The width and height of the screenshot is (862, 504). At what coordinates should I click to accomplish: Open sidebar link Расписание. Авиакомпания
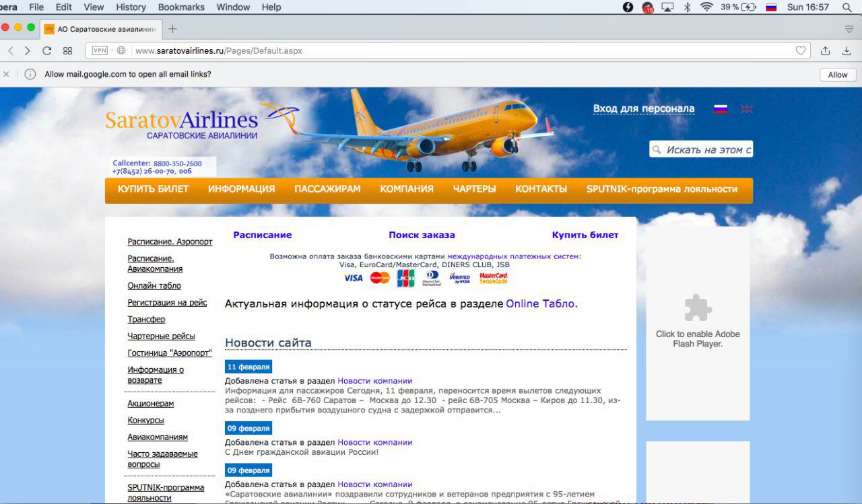155,263
